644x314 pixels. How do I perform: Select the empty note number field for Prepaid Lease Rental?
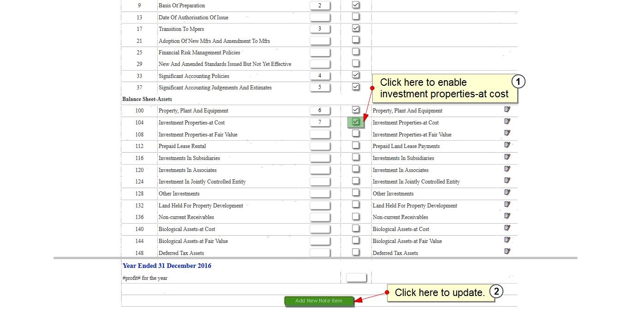click(x=320, y=146)
